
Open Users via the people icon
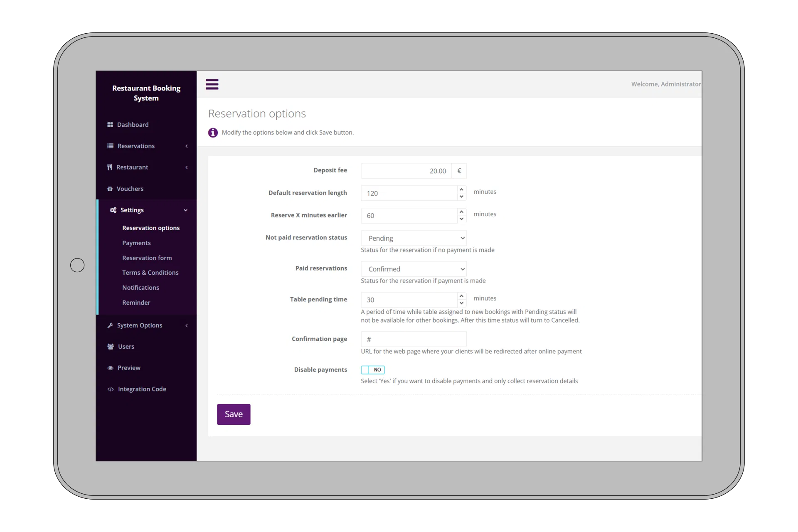click(110, 346)
